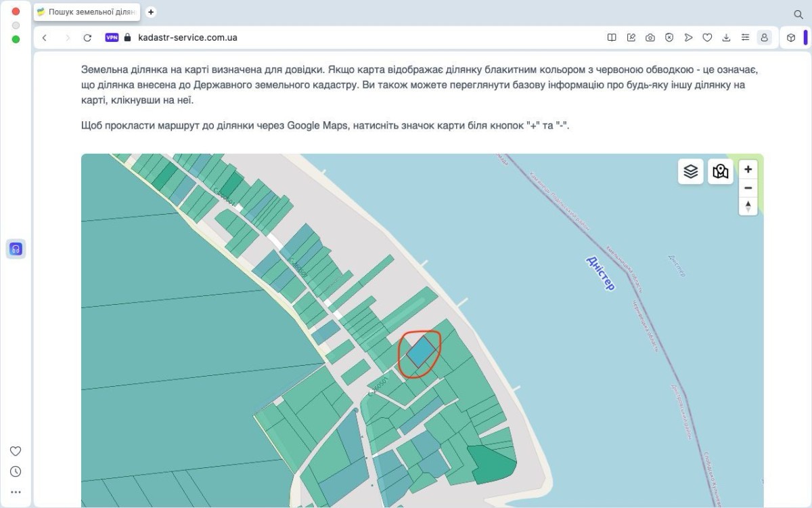Open the downloads panel
Viewport: 812px width, 508px height.
point(726,38)
